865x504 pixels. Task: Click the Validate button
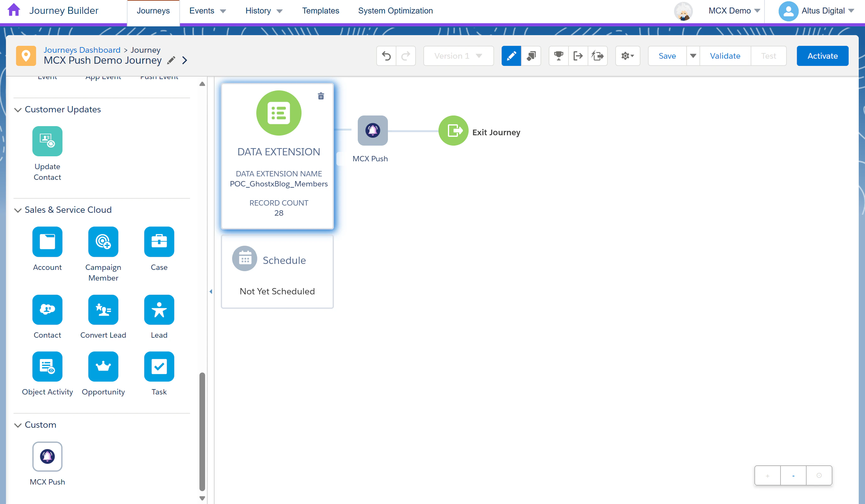pyautogui.click(x=725, y=56)
